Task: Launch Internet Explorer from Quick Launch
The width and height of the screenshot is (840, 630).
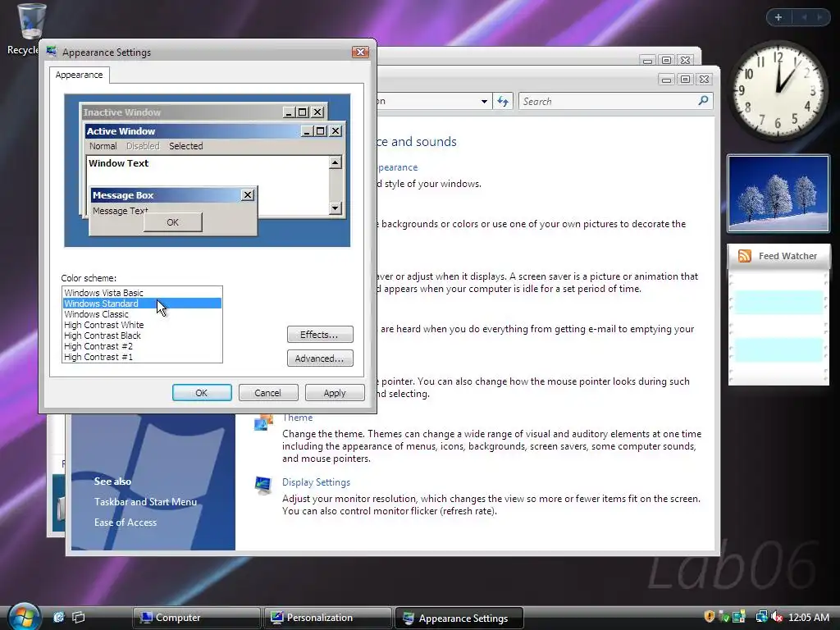Action: point(58,617)
